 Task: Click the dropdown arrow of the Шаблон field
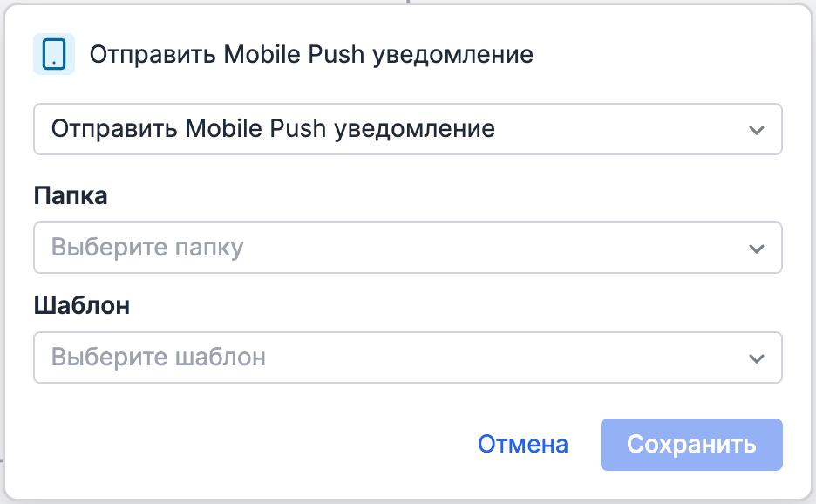pos(758,358)
